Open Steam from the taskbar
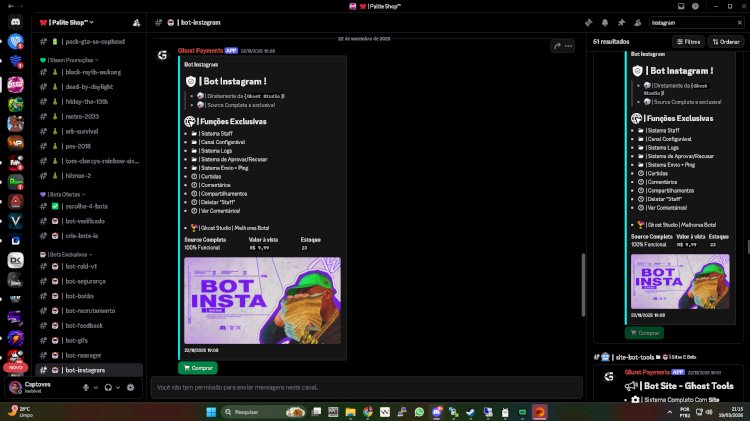This screenshot has height=421, width=750. pos(471,412)
